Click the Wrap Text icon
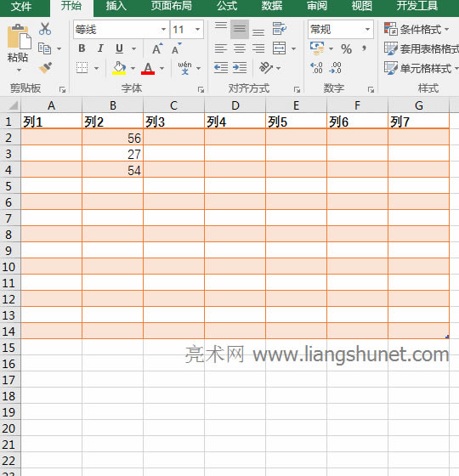The width and height of the screenshot is (459, 476). [280, 29]
